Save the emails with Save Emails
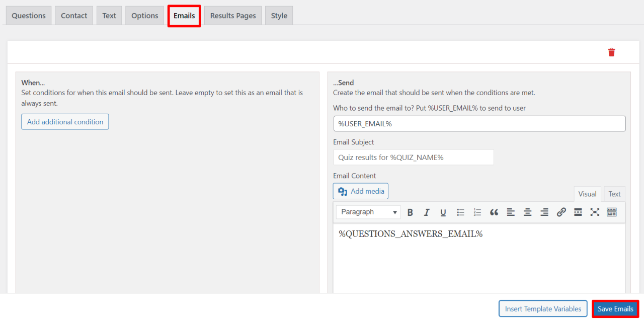644x320 pixels. pos(615,309)
